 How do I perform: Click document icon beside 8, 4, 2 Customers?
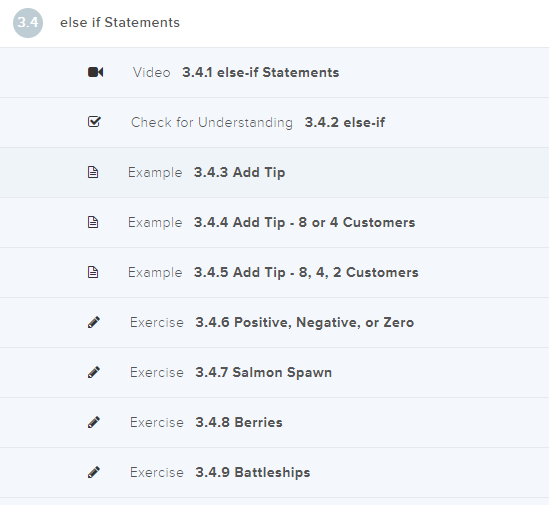[x=93, y=272]
